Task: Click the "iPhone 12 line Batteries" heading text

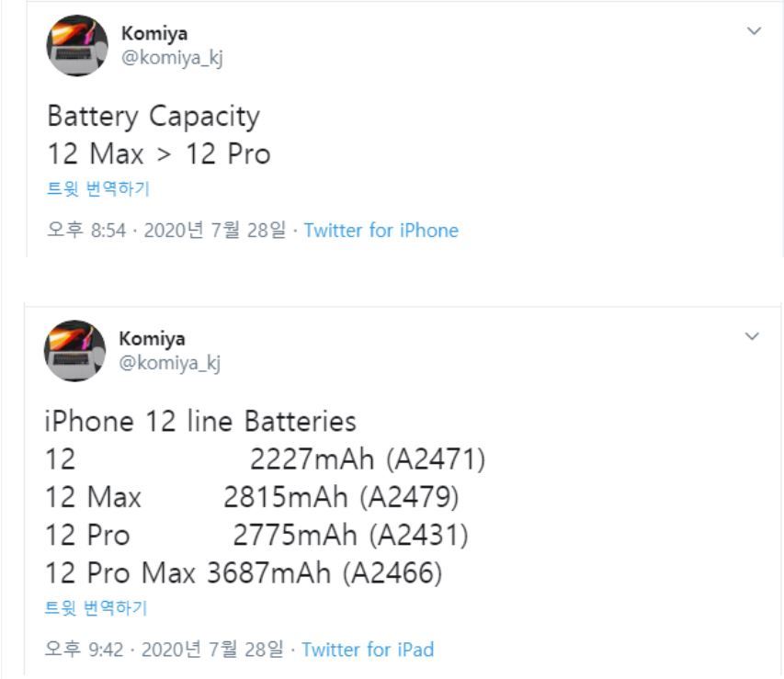Action: coord(200,422)
